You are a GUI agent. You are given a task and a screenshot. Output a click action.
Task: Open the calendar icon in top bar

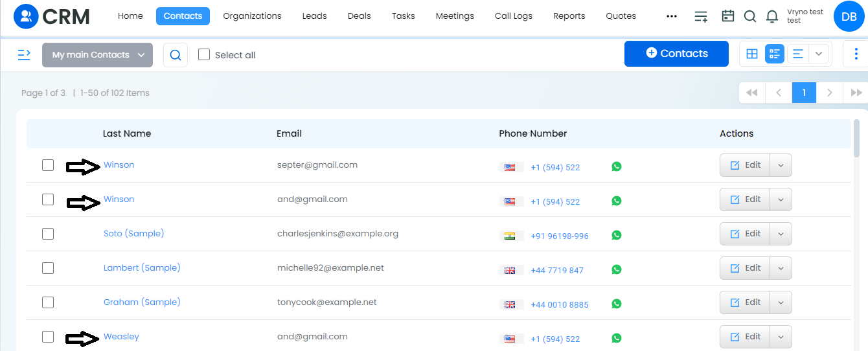(727, 16)
